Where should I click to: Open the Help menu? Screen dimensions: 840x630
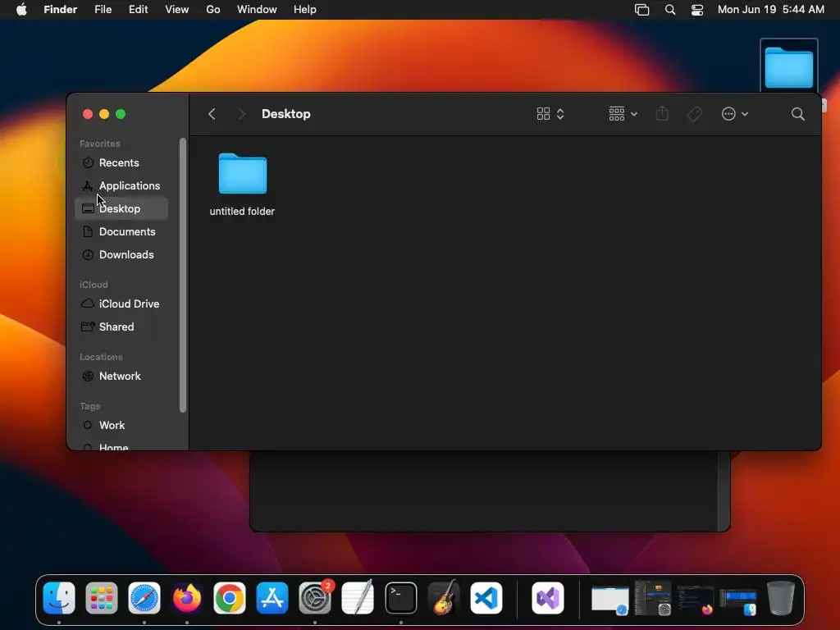[x=305, y=10]
